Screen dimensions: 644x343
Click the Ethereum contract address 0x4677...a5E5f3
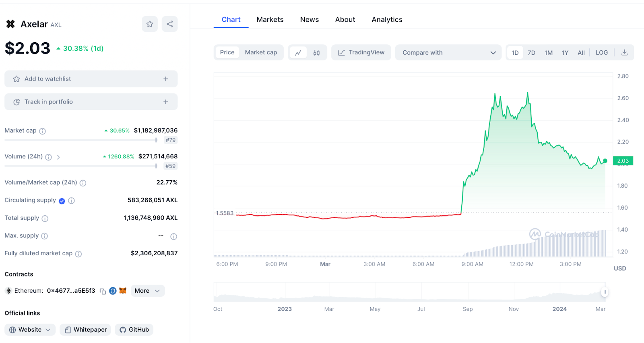point(71,291)
